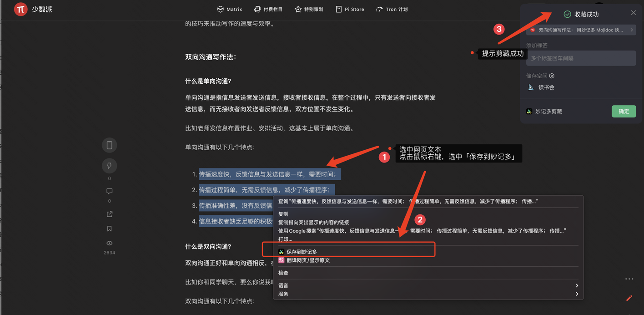Screen dimensions: 644x315
Task: Click the 特别策划 star icon
Action: tap(298, 9)
